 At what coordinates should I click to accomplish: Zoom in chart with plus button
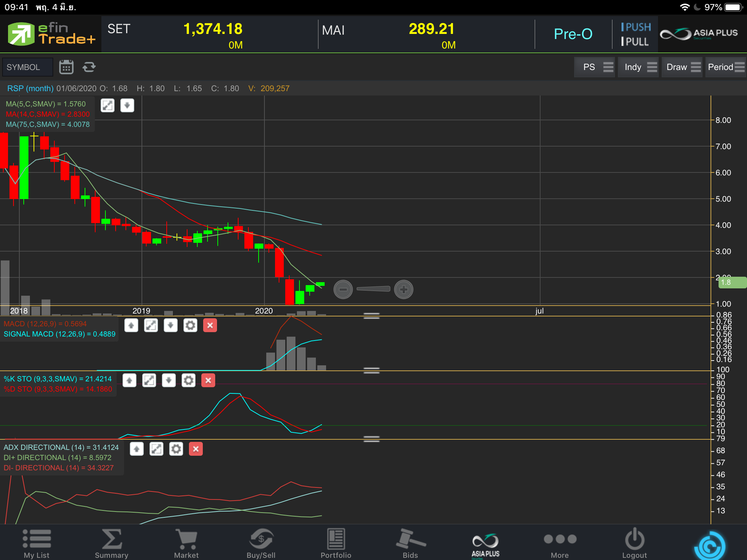click(403, 289)
